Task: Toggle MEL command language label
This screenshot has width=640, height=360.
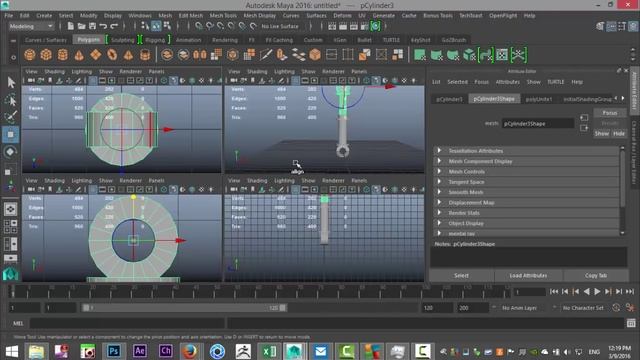Action: point(18,323)
